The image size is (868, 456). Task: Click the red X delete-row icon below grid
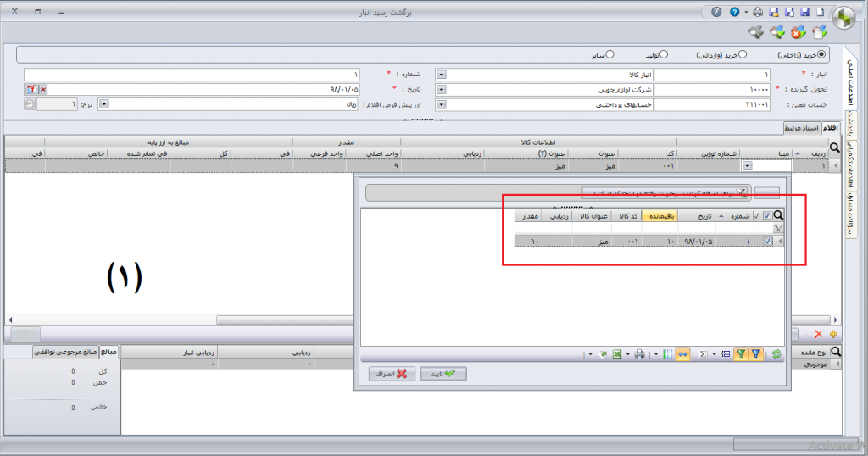pos(818,334)
